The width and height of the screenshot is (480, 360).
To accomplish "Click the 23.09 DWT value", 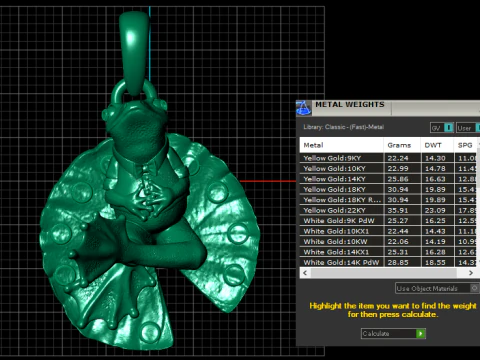I will click(435, 210).
